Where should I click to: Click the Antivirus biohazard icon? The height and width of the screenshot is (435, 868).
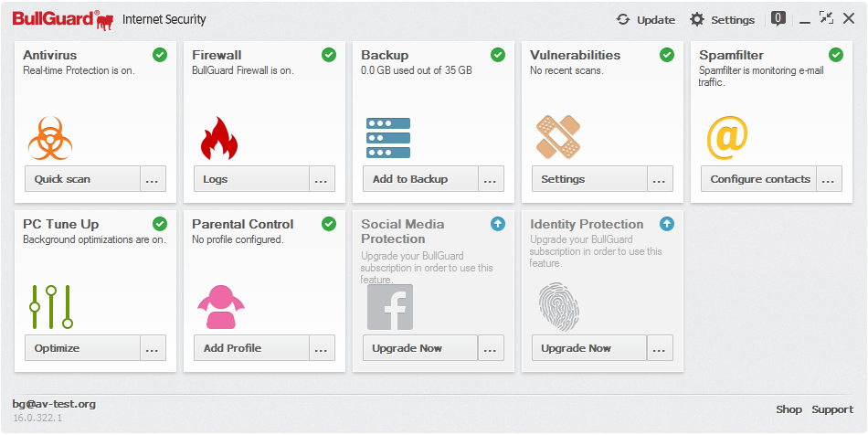pyautogui.click(x=50, y=138)
